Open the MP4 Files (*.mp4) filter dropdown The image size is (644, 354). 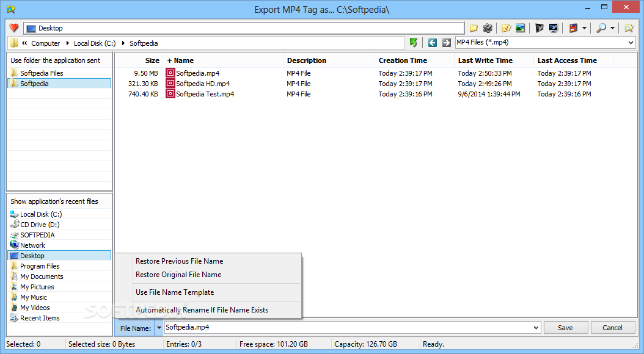tap(631, 42)
